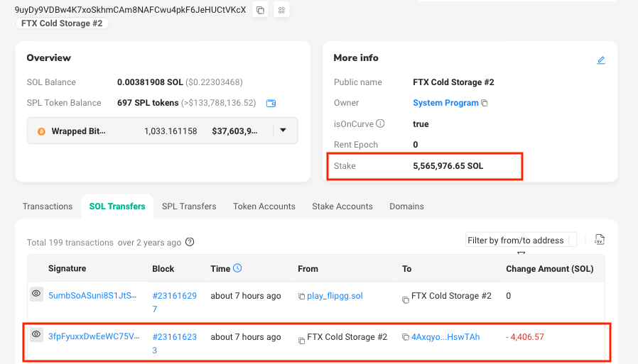Viewport: 638px width, 364px height.
Task: Select Wrapped Bitcoin amount 1,033.161158
Action: [171, 131]
